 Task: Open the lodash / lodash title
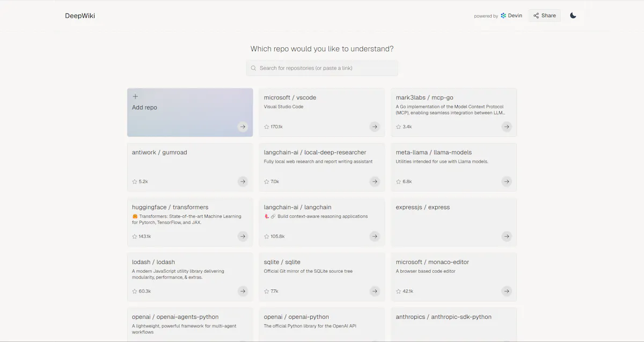[x=153, y=262]
